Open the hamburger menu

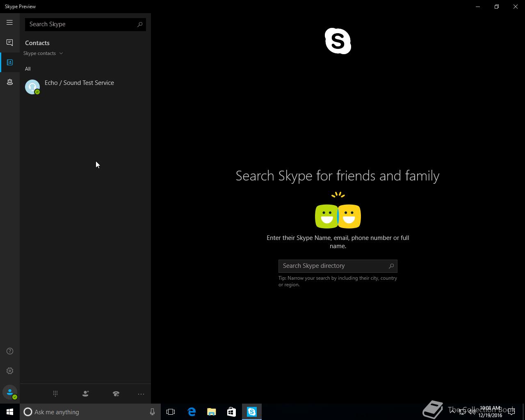[x=9, y=23]
